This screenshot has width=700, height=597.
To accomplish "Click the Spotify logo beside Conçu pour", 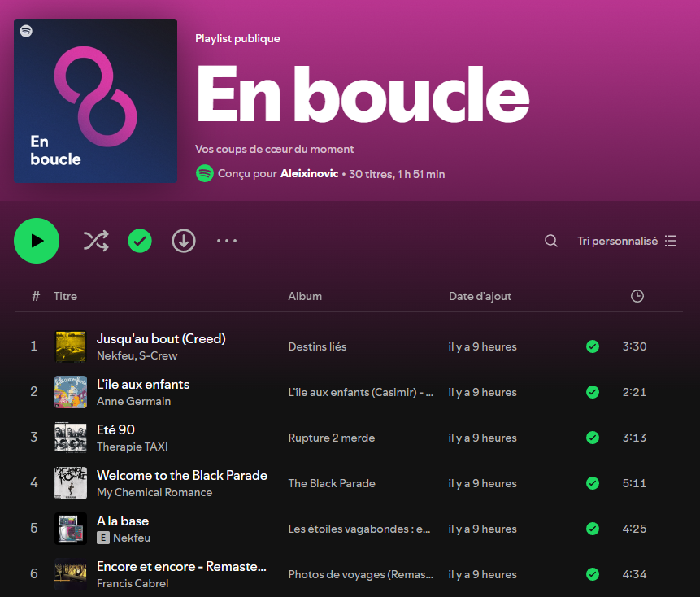I will [x=204, y=173].
